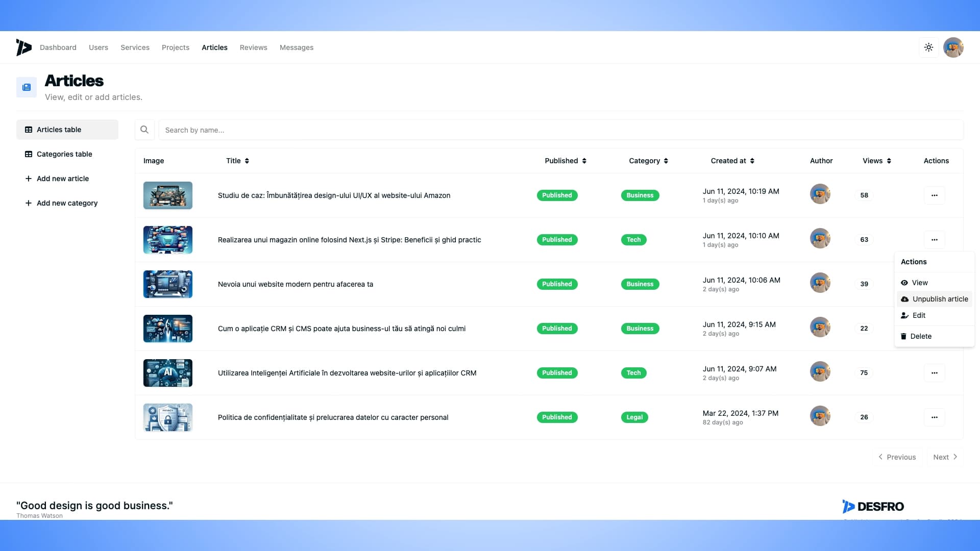Click the Delete option in actions menu
This screenshot has height=551, width=980.
coord(921,336)
